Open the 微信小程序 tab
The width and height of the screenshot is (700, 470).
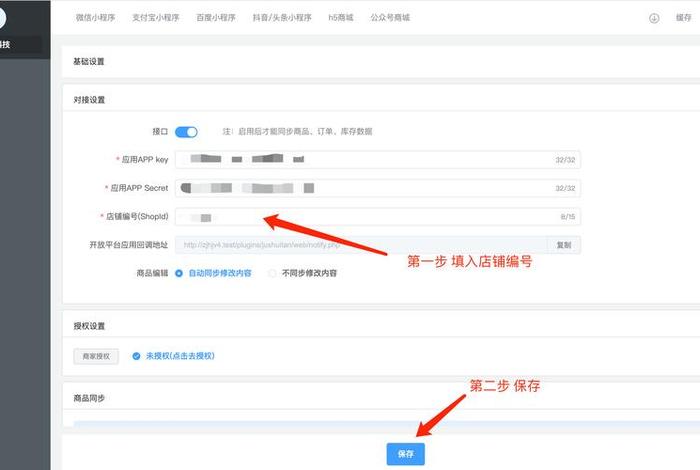coord(96,18)
